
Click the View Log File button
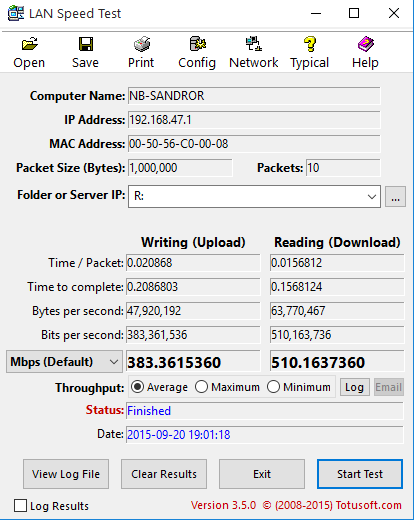pos(66,474)
